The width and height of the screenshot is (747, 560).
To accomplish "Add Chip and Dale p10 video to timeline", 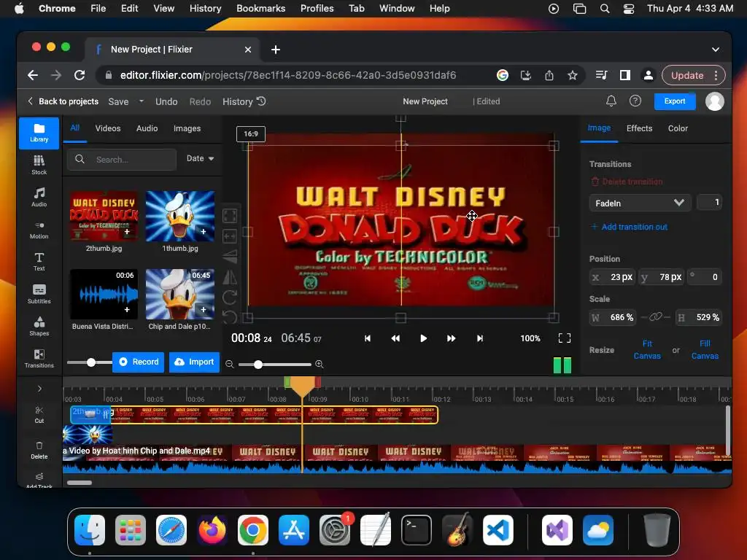I will tap(204, 309).
